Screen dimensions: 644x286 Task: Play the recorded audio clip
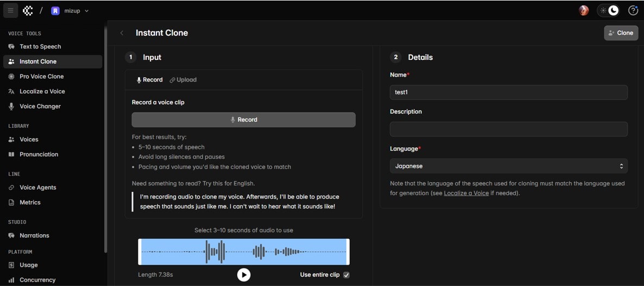tap(244, 275)
